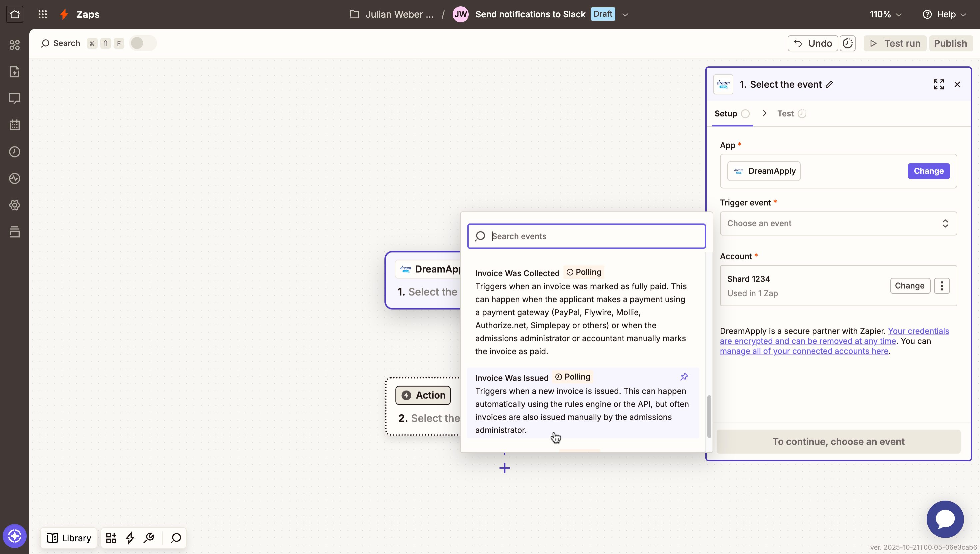Click the Draft status badge
Viewport: 980px width, 554px height.
point(603,14)
